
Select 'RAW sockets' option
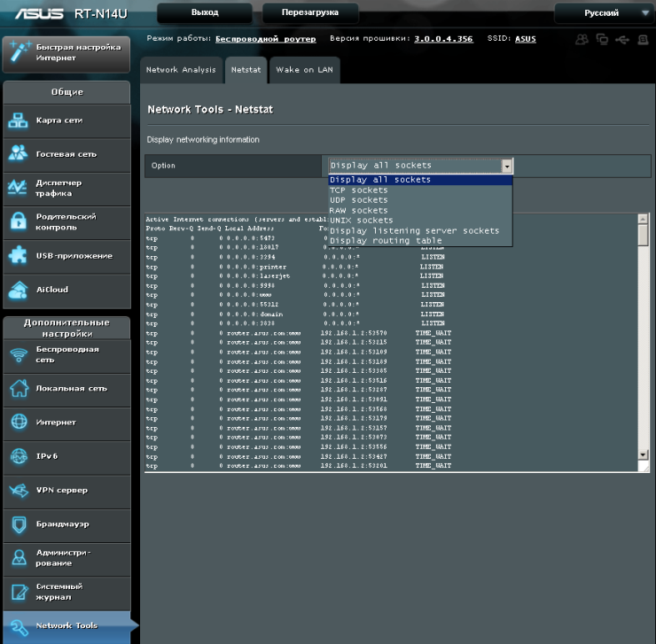pos(420,210)
